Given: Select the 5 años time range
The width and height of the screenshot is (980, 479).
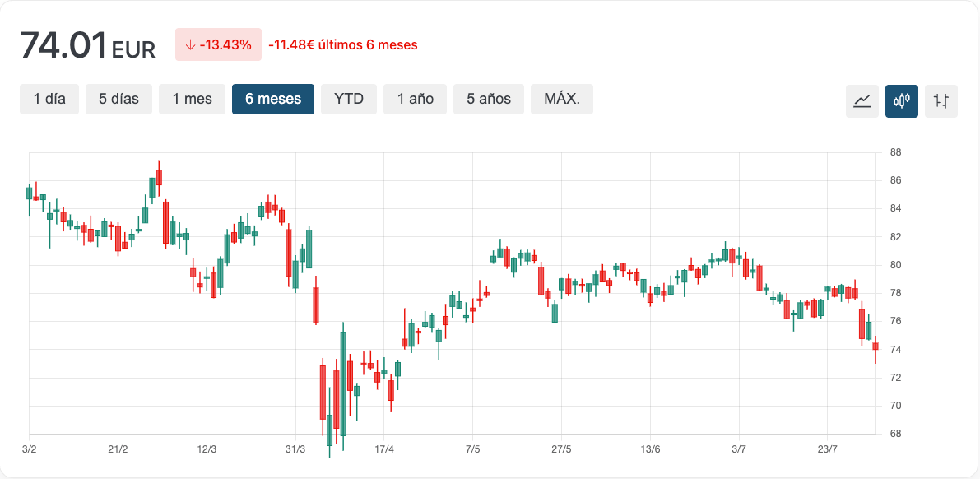Looking at the screenshot, I should pyautogui.click(x=489, y=99).
